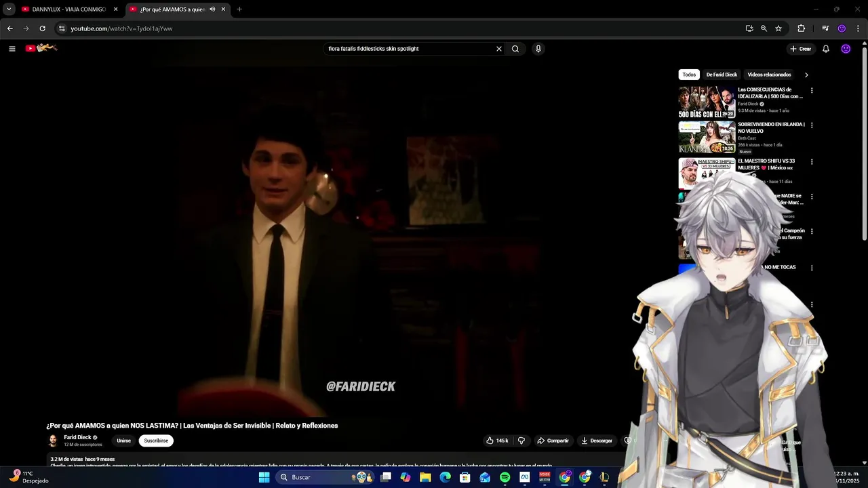Subscribe with the Suscribirse button
This screenshot has height=488, width=868.
[x=156, y=441]
